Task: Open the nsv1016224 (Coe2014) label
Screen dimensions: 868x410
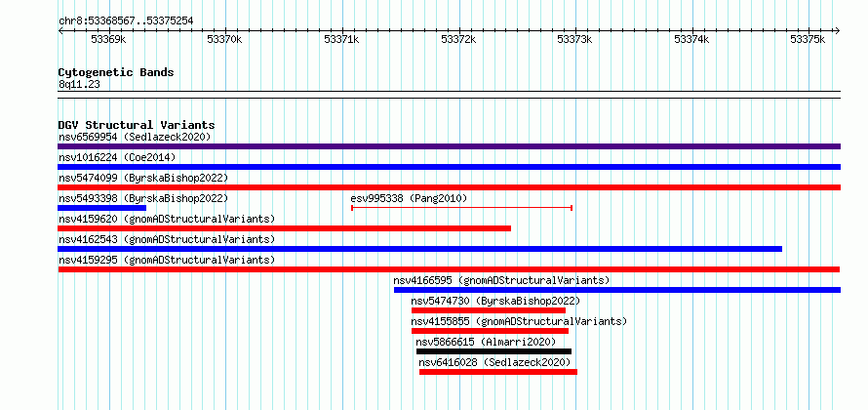Action: [x=117, y=157]
